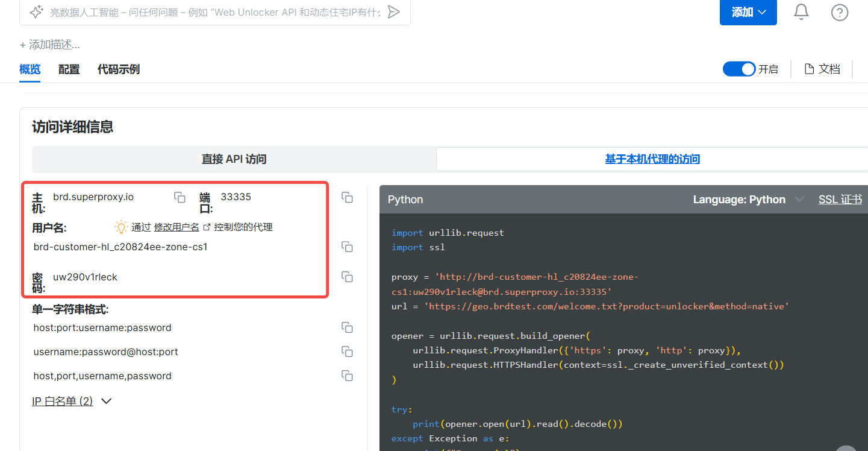
Task: Copy the host,port,username,password string
Action: [x=347, y=376]
